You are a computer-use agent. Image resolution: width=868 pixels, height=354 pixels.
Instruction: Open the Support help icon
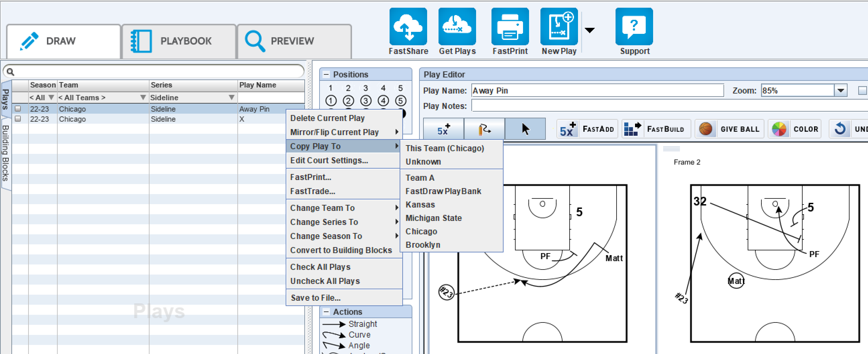pos(634,26)
